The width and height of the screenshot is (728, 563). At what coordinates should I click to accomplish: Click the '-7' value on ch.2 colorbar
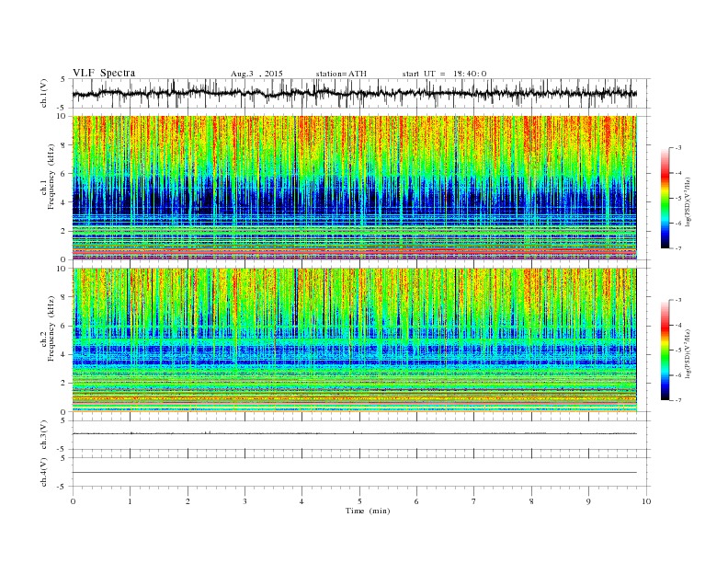point(677,400)
